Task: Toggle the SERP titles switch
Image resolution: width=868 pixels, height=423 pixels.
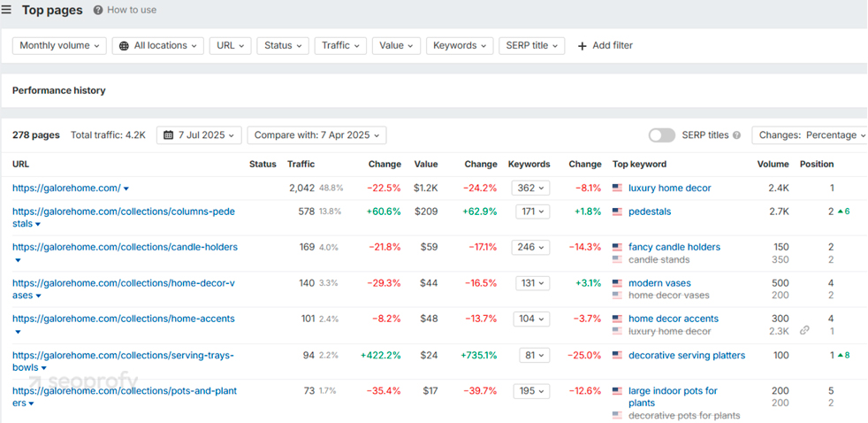Action: point(662,135)
